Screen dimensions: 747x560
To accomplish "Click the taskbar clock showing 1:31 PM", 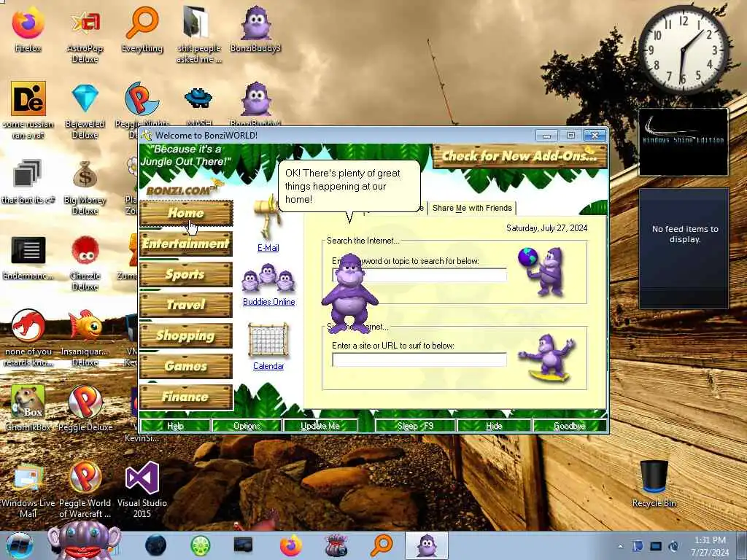I will pos(710,546).
